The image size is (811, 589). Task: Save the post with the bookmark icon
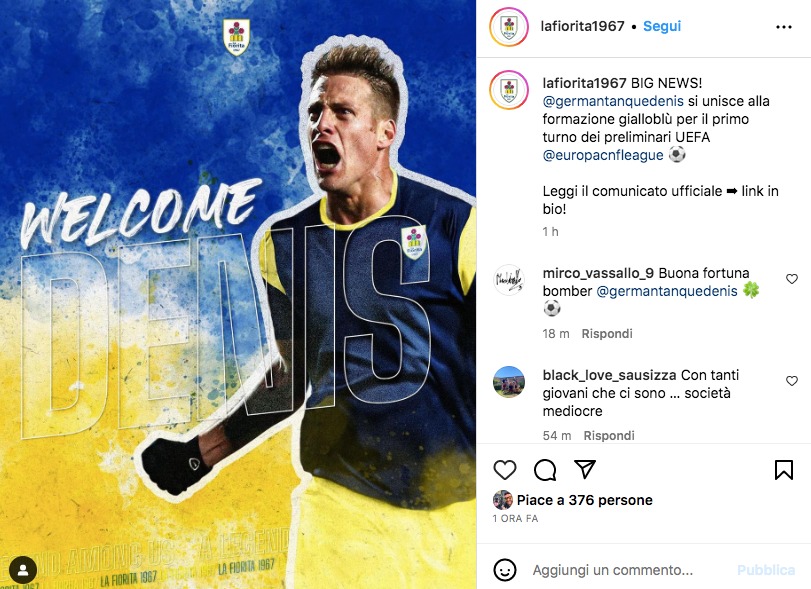784,470
